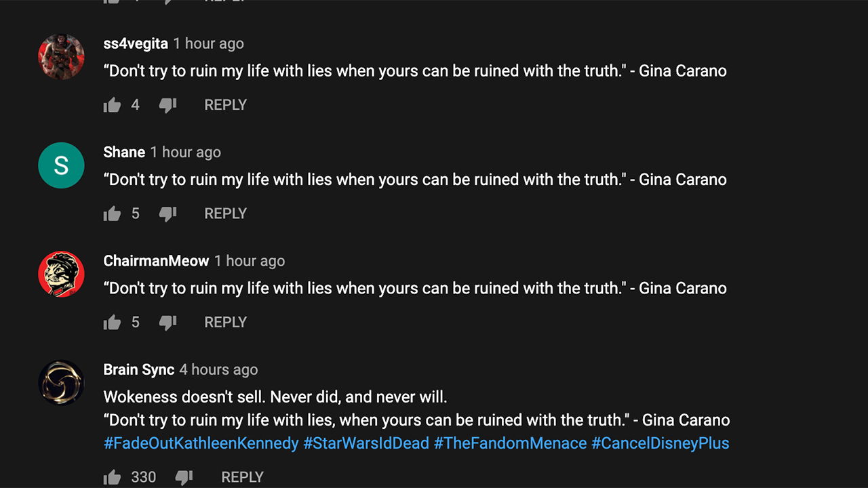Like the Brain Sync comment
Viewport: 868px width, 488px height.
(112, 477)
